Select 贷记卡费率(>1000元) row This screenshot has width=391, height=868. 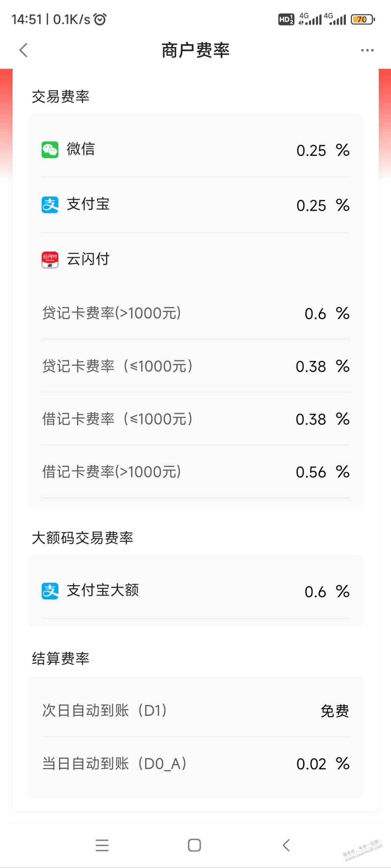pos(196,313)
